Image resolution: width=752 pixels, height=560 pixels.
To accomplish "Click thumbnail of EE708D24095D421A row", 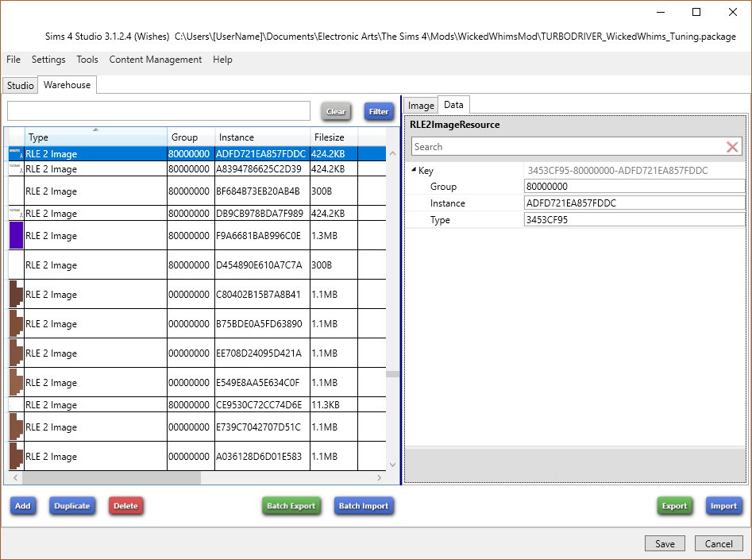I will pyautogui.click(x=17, y=353).
